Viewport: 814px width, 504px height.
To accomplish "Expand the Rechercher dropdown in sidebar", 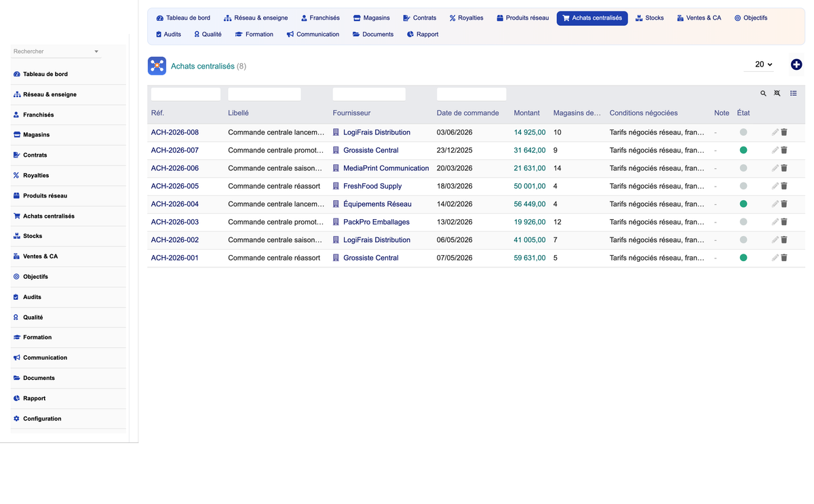I will (96, 52).
